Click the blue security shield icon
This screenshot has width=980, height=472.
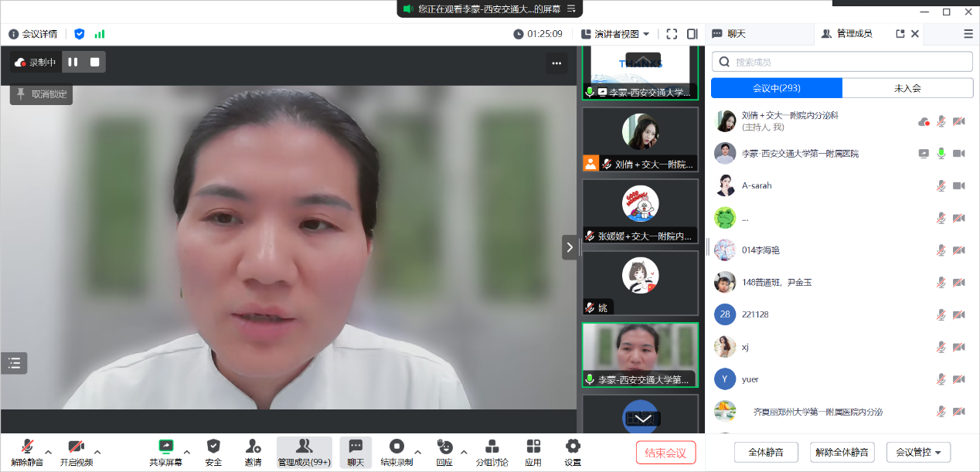pyautogui.click(x=80, y=34)
